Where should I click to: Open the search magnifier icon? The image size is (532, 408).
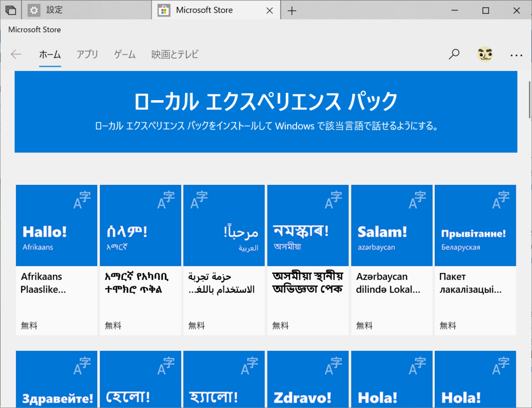pyautogui.click(x=454, y=54)
